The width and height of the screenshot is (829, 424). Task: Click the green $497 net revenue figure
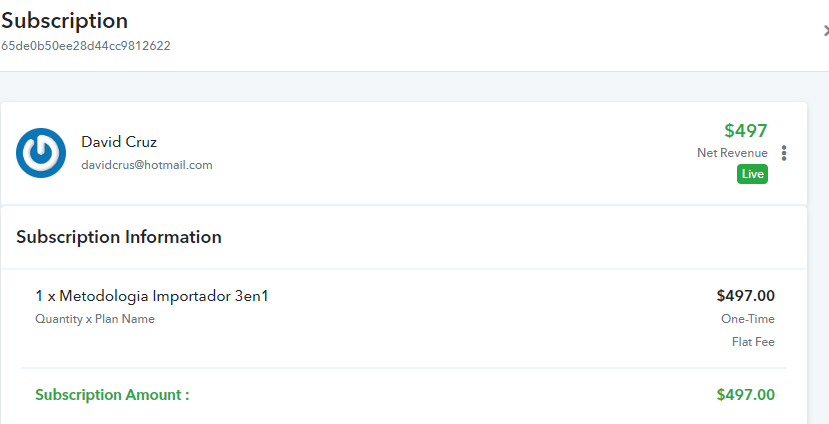click(x=745, y=131)
